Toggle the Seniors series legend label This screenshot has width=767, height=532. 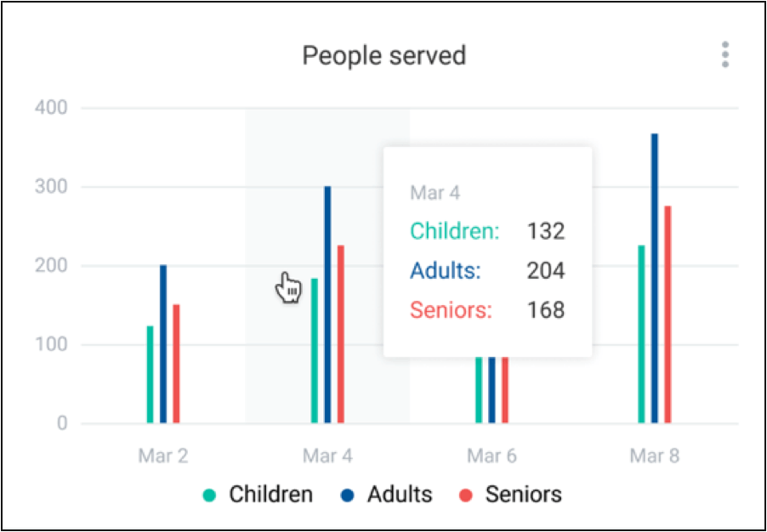[523, 495]
